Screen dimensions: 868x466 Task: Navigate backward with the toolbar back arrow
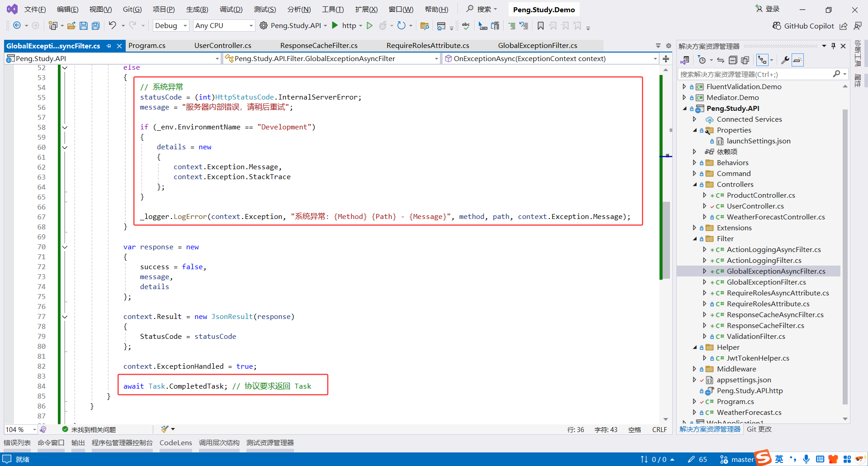(17, 26)
